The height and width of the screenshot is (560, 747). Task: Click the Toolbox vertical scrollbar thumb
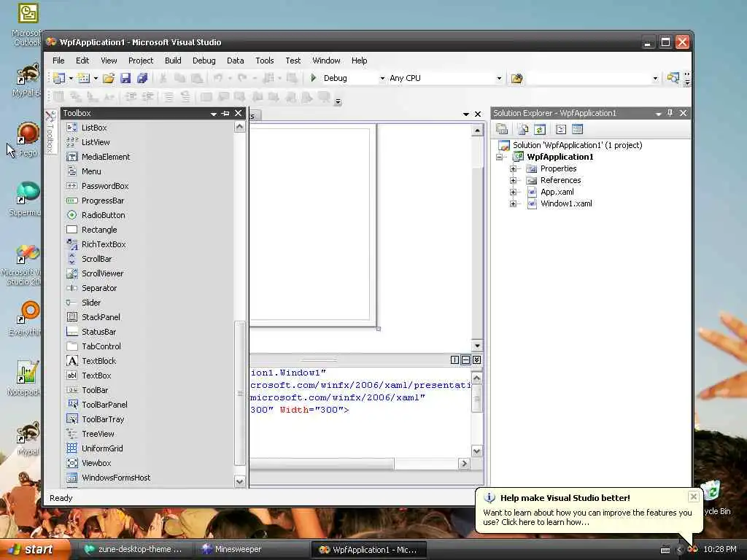pyautogui.click(x=239, y=393)
